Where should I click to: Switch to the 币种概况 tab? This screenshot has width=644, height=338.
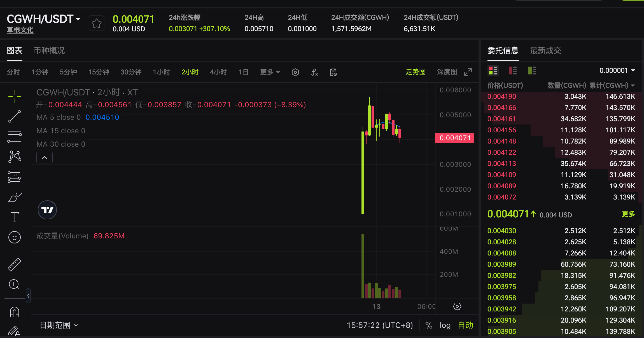(x=49, y=50)
